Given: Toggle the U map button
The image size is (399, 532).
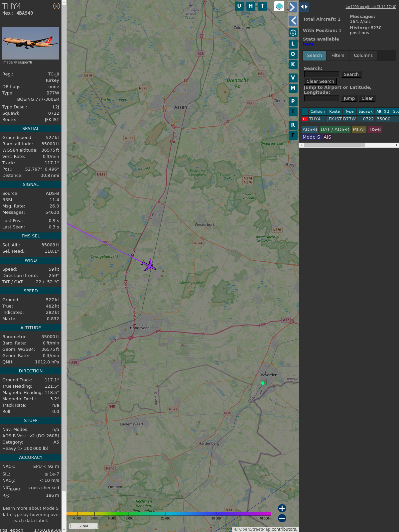Looking at the screenshot, I should 239,6.
